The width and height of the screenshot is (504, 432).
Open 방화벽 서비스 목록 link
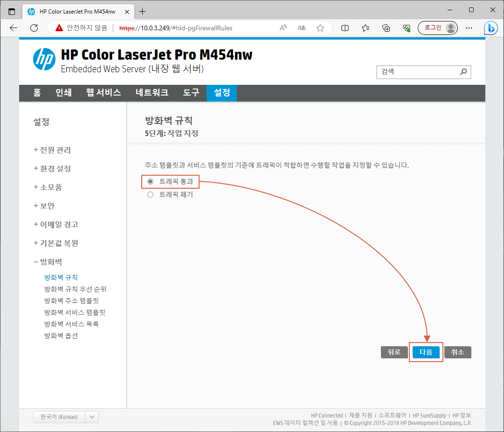(72, 324)
